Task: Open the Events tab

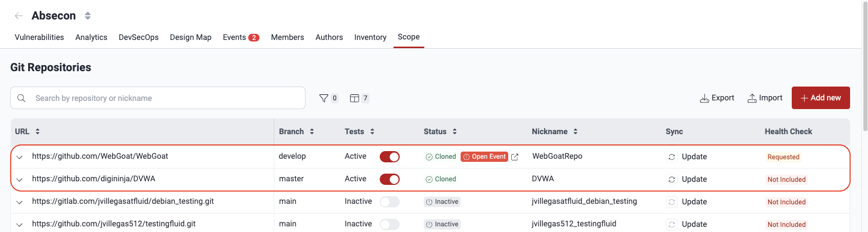Action: point(241,37)
